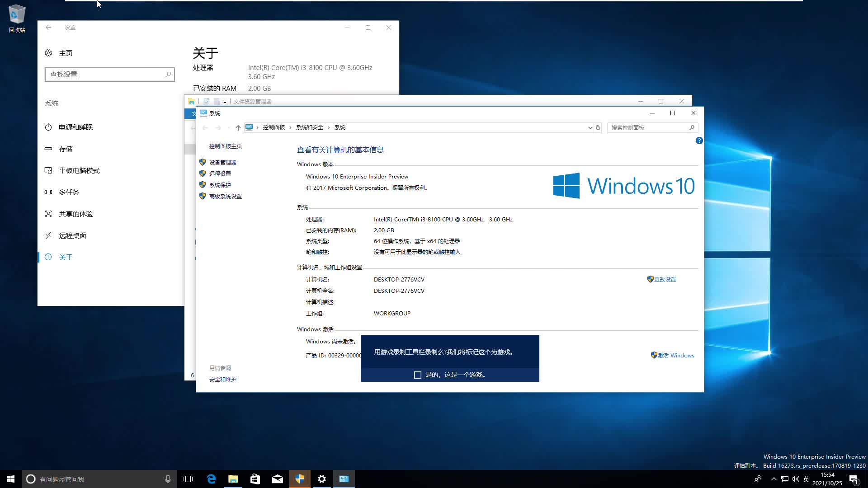This screenshot has height=488, width=868.
Task: Launch Microsoft Edge from taskbar
Action: pos(211,479)
